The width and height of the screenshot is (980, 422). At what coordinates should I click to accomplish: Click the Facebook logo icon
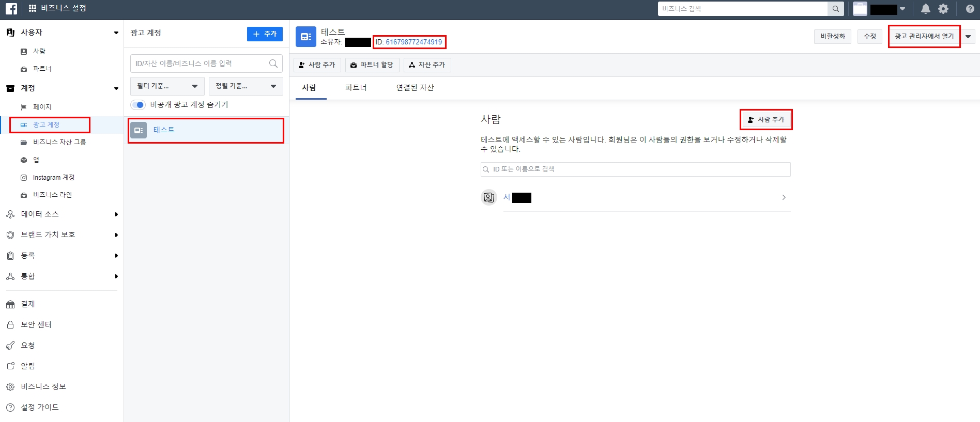(11, 9)
